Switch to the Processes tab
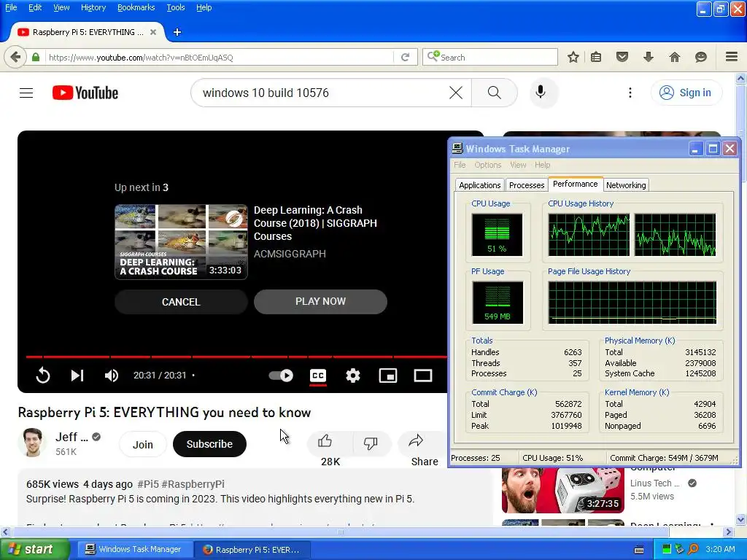The image size is (747, 560). tap(527, 185)
